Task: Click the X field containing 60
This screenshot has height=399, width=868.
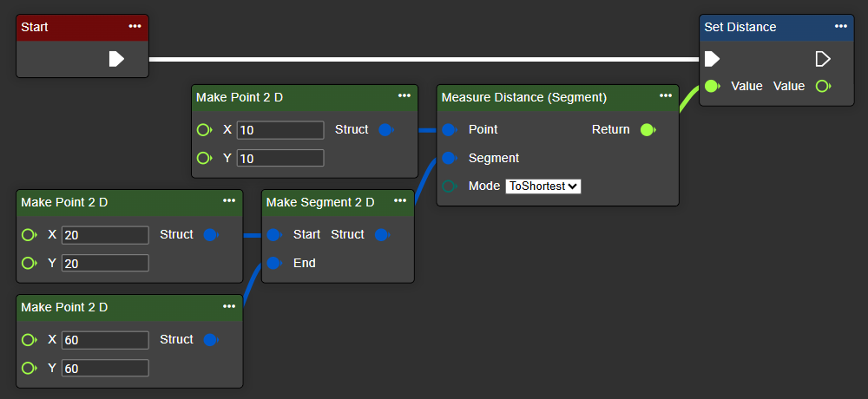Action: pos(105,340)
